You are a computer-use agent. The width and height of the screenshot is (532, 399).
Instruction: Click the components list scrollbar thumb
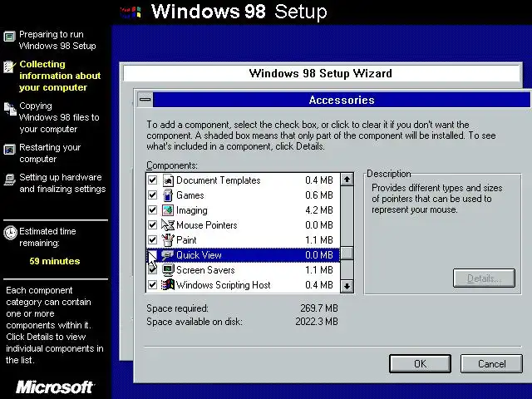pyautogui.click(x=347, y=254)
